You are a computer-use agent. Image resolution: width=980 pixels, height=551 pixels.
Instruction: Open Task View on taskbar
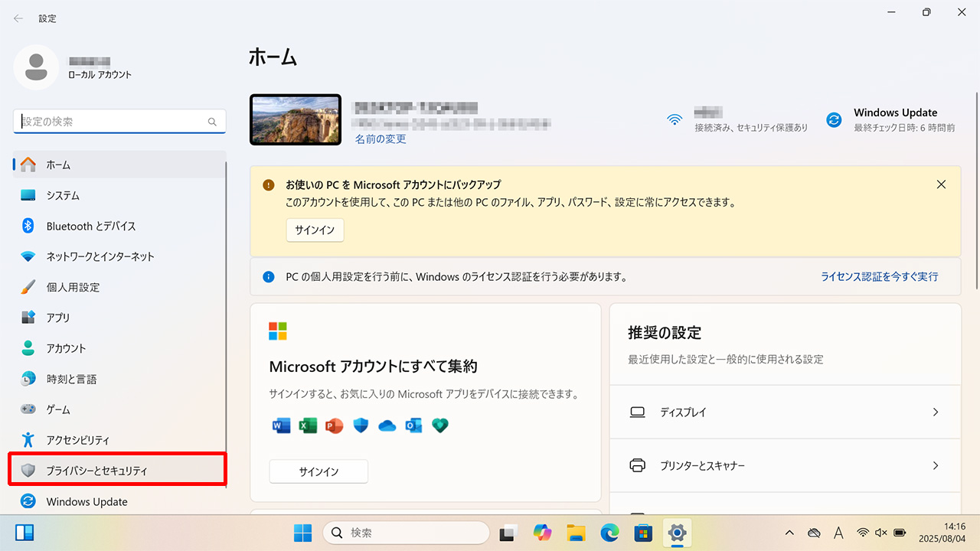coord(509,533)
